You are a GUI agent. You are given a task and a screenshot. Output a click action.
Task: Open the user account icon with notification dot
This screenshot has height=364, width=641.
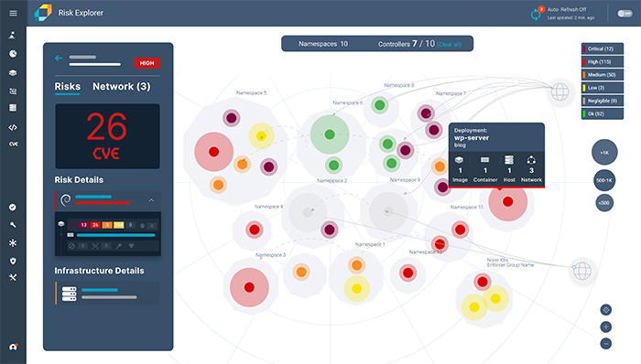click(14, 347)
